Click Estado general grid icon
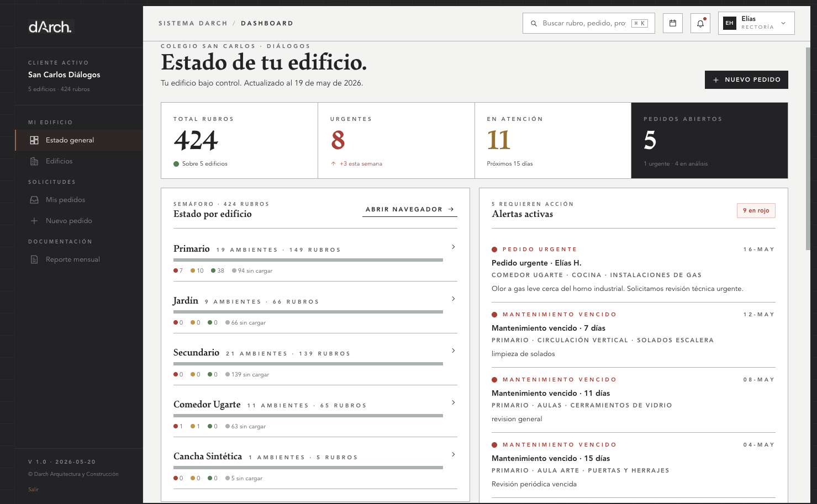This screenshot has height=504, width=817. (34, 140)
